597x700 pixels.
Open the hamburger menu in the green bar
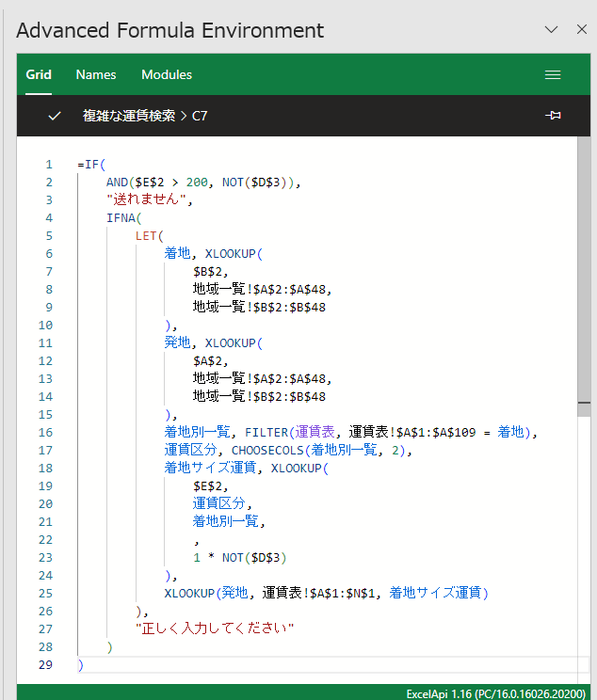pos(553,74)
